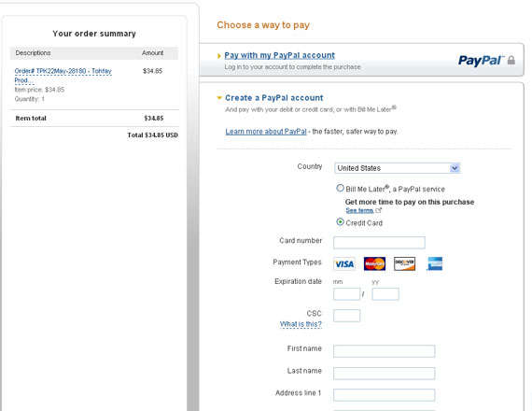Screen dimensions: 532x411
Task: Expand Pay with my PayPal account arrow
Action: (x=218, y=56)
